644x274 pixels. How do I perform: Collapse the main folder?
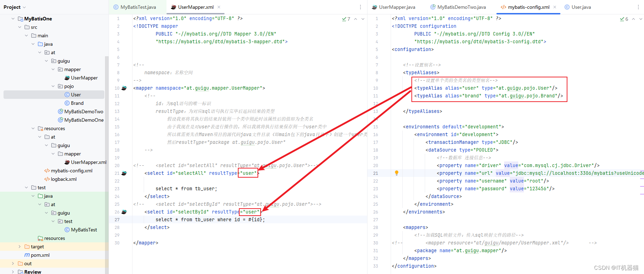[26, 36]
